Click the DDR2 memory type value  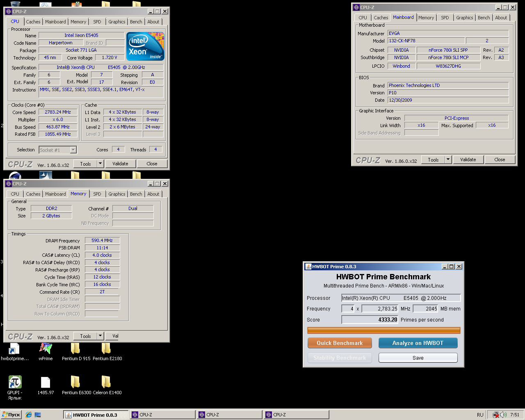point(51,208)
